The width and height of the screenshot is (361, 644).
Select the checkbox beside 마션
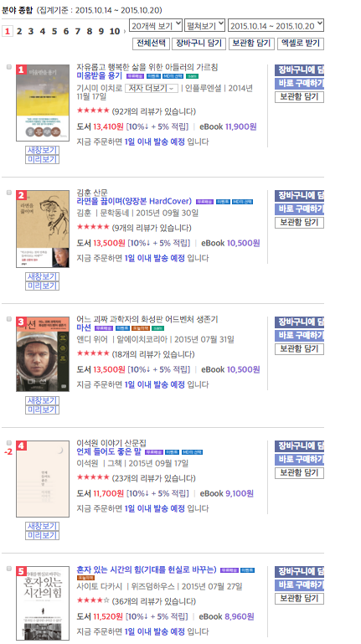(x=9, y=319)
